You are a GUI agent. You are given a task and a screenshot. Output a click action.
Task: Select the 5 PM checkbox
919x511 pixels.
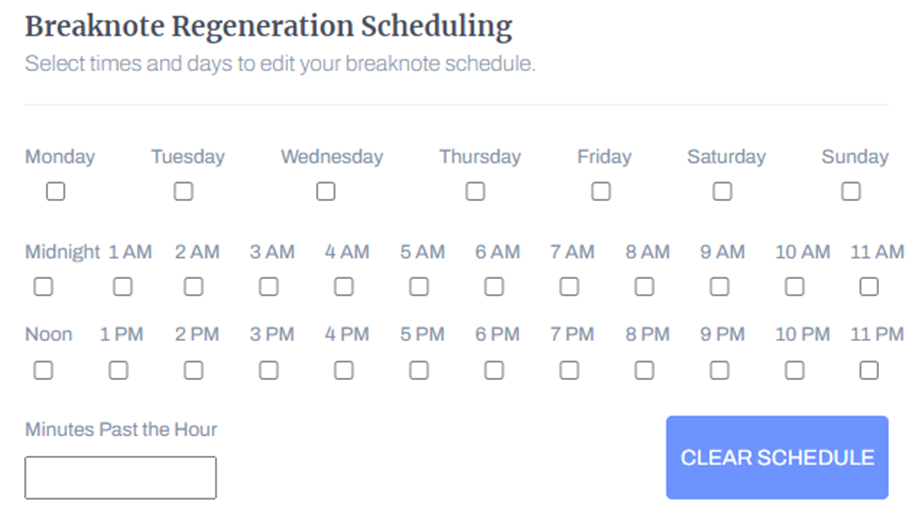(x=419, y=370)
